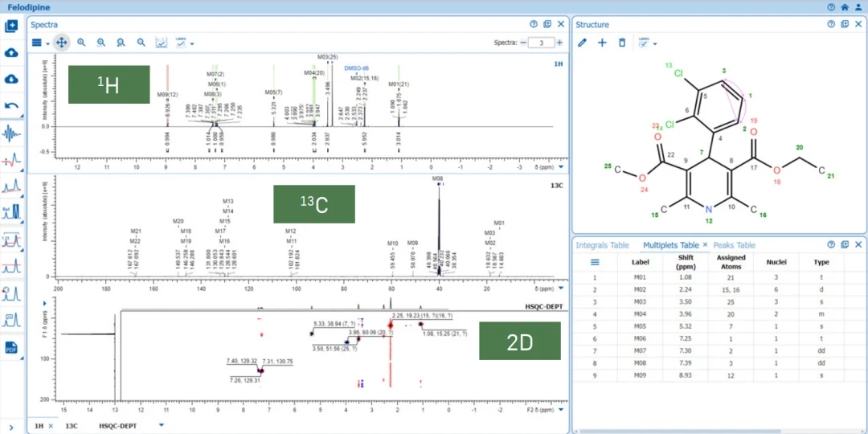Click the plus add structure icon
The image size is (868, 434).
(602, 43)
